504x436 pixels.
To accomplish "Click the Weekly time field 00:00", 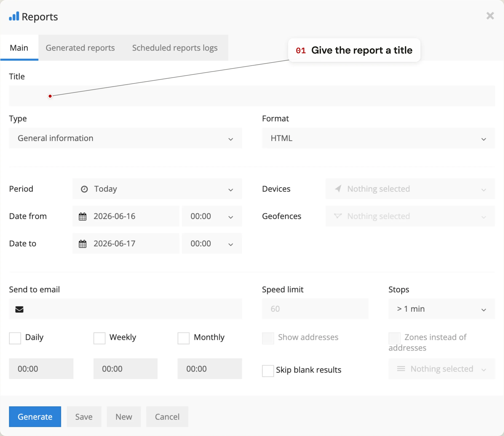I will click(125, 369).
